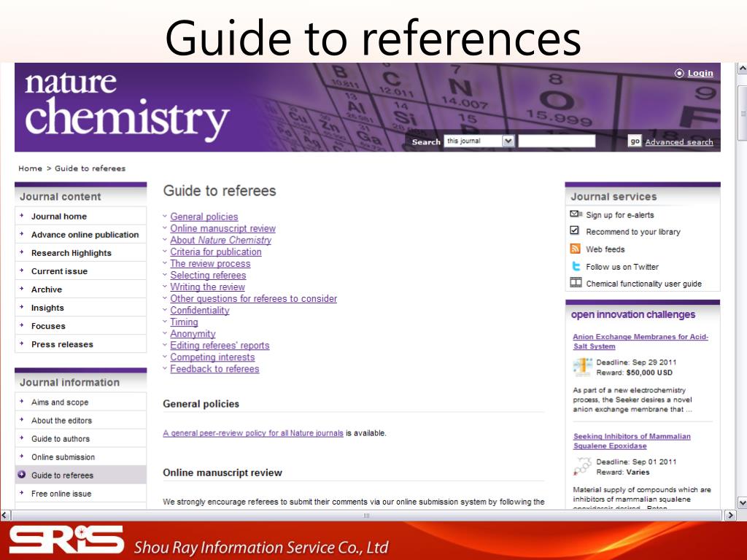
Task: Click the vertical scrollbar thumb
Action: 742,113
